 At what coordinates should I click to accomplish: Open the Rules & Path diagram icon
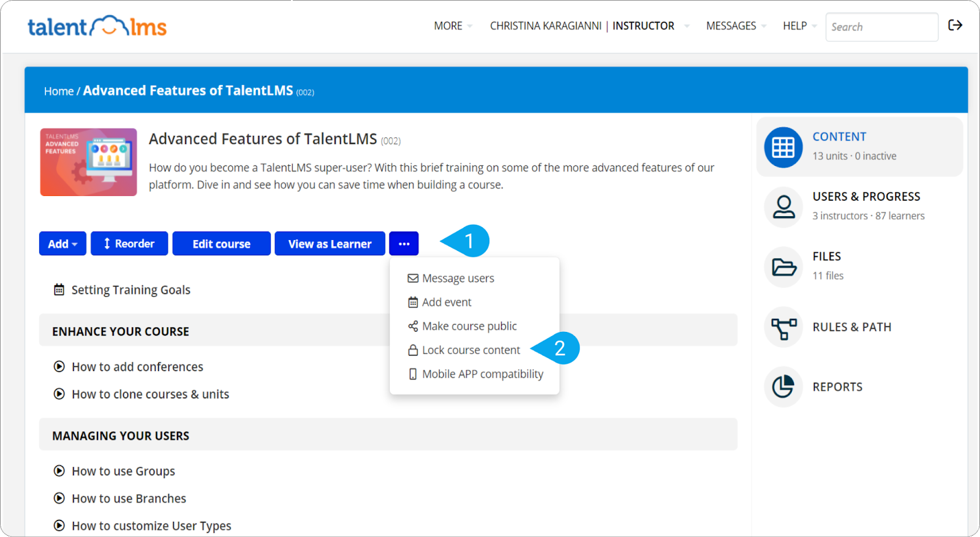pos(783,327)
